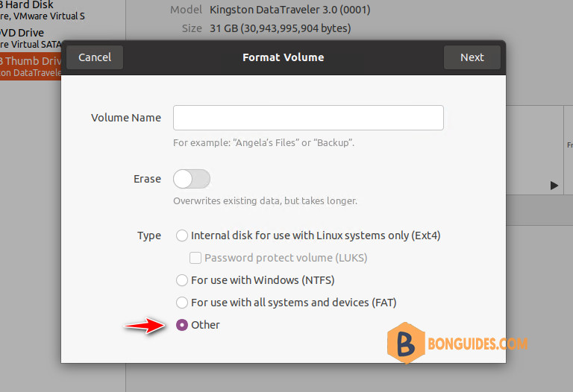Viewport: 573px width, 392px height.
Task: Click the red arrow pointing to Other
Action: (x=145, y=325)
